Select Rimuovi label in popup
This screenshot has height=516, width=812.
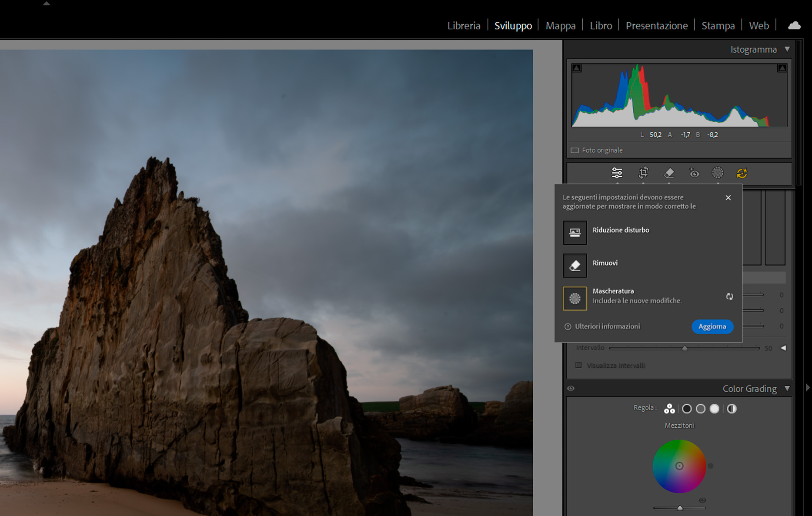coord(605,263)
